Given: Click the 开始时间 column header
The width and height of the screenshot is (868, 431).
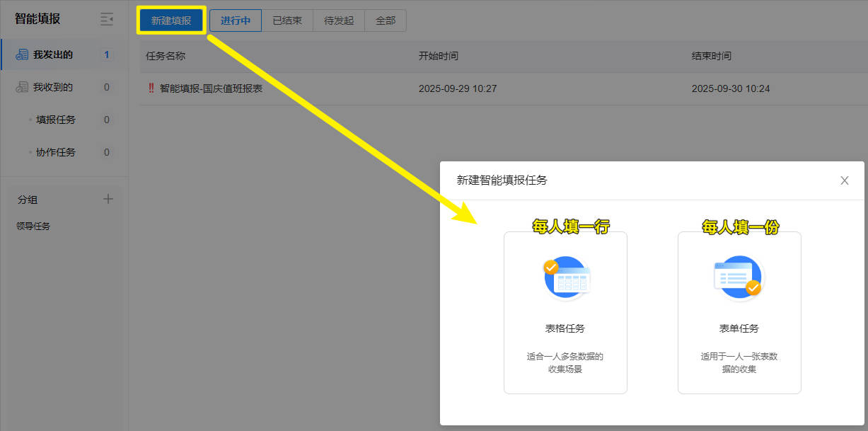Looking at the screenshot, I should click(438, 56).
